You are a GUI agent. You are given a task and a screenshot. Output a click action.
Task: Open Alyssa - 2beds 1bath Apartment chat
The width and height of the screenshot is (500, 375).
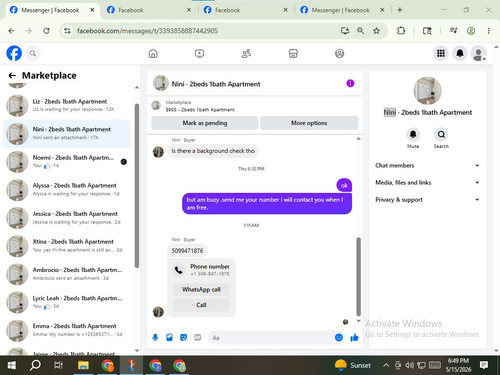coord(67,190)
